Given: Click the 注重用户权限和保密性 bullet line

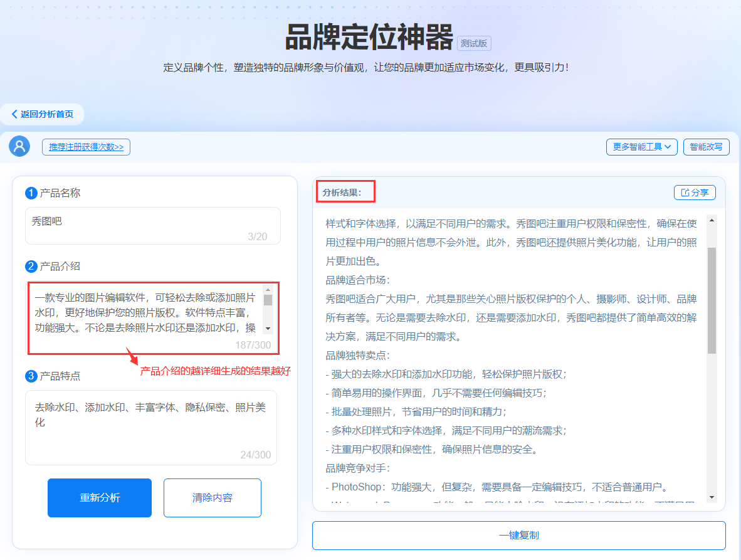Looking at the screenshot, I should tap(433, 450).
